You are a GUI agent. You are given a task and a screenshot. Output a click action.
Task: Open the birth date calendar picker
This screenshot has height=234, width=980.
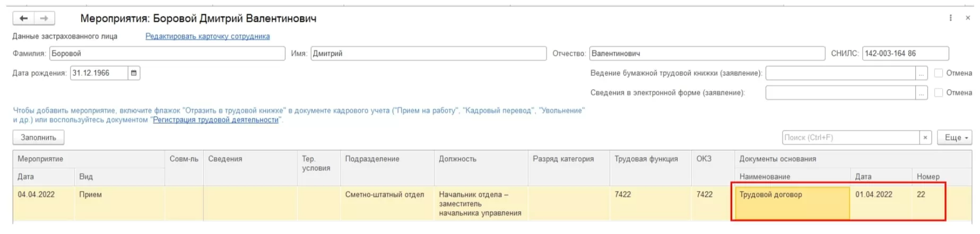[x=134, y=73]
